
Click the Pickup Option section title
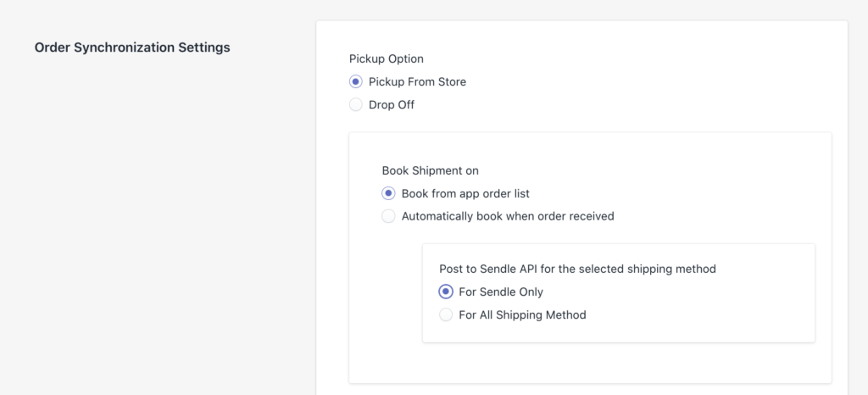tap(387, 59)
